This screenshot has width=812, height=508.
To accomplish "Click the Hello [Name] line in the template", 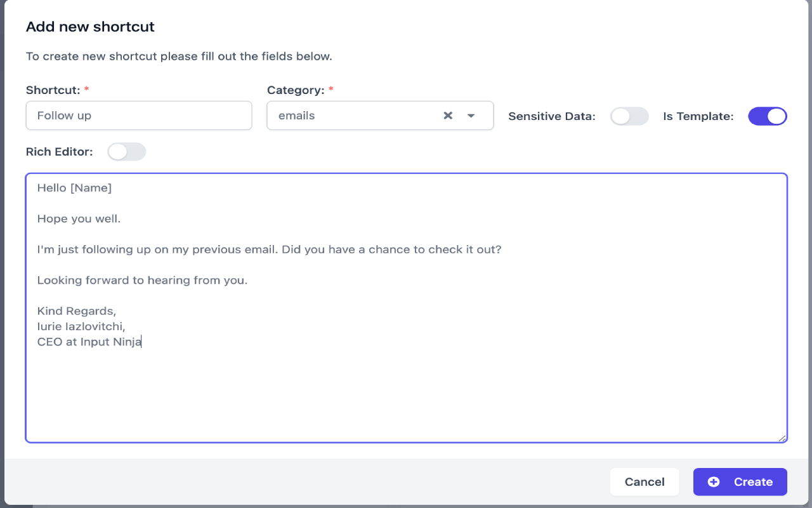I will (x=74, y=188).
